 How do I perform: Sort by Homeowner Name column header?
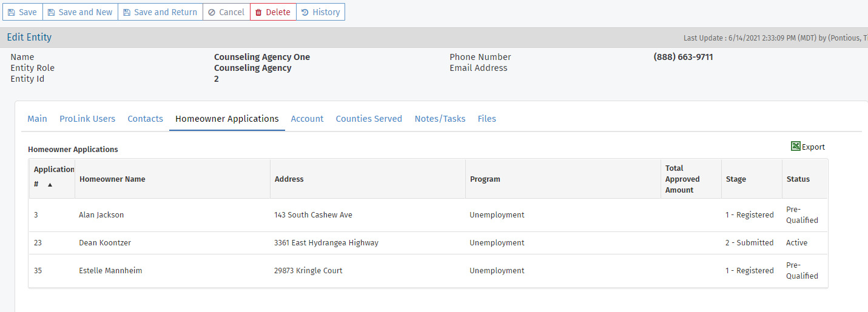click(x=112, y=179)
